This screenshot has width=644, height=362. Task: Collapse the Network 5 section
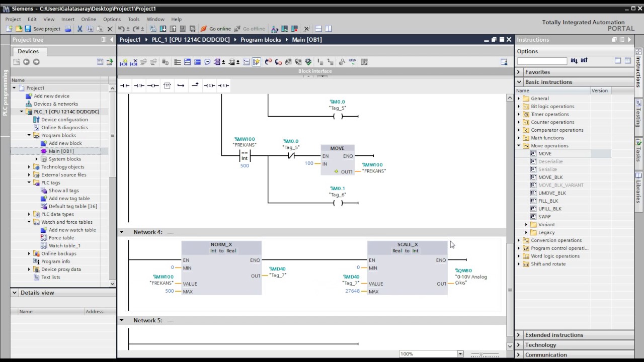pos(121,320)
